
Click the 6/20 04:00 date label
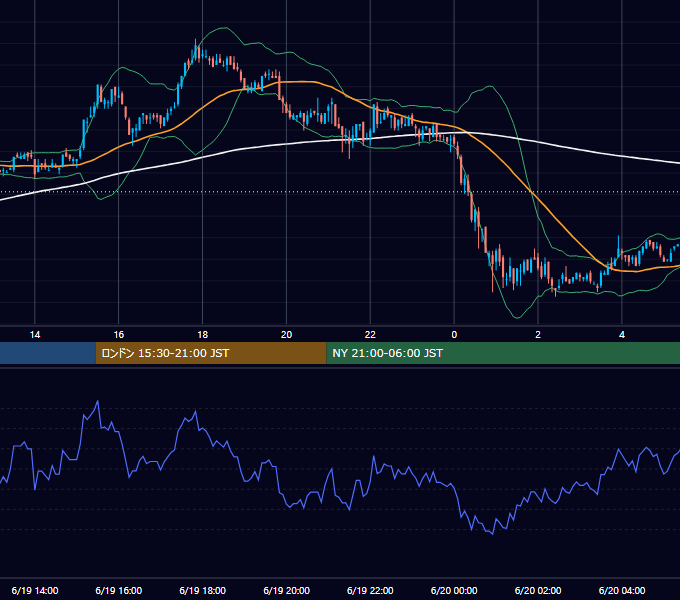622,590
